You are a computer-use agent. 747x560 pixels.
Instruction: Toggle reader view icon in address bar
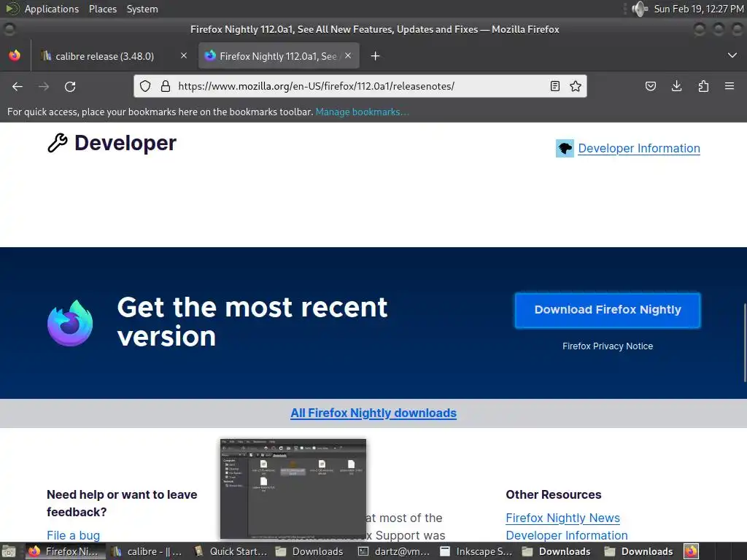[x=554, y=86]
